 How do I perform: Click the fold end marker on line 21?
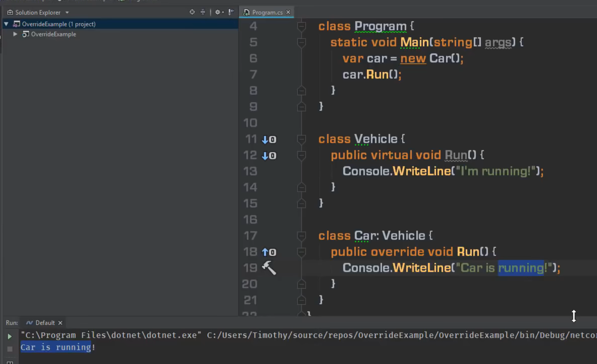[302, 300]
